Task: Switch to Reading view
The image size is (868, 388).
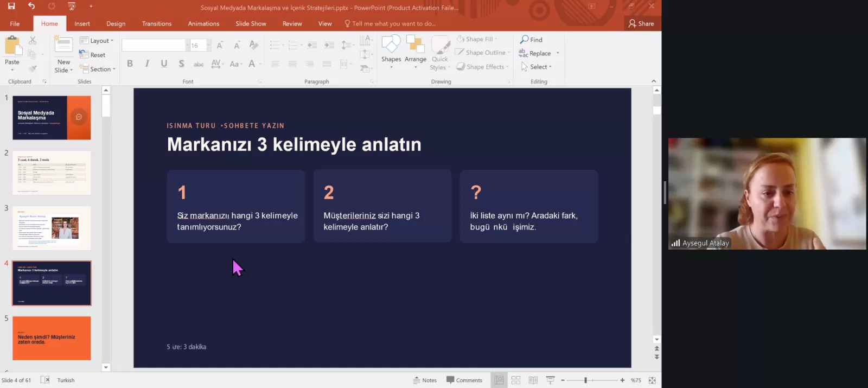Action: click(533, 380)
